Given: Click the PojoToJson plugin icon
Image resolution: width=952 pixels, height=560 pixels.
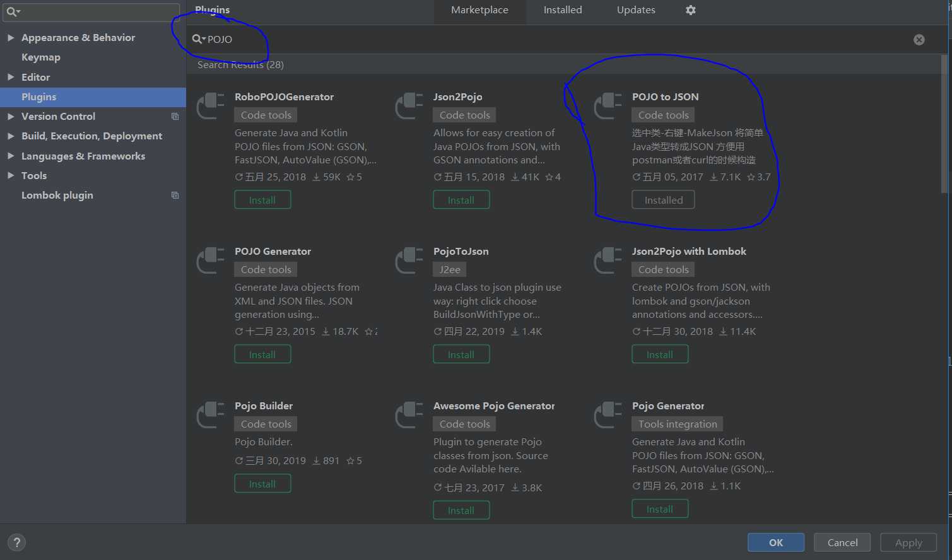Looking at the screenshot, I should (409, 260).
